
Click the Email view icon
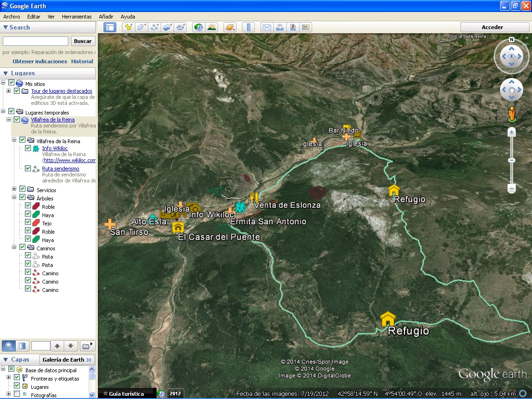coord(266,27)
